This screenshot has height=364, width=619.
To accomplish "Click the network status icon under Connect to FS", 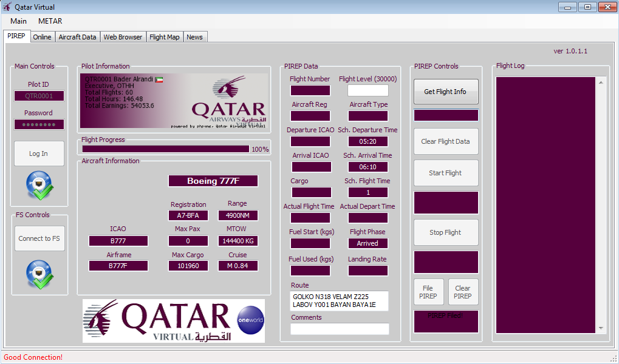I will coord(39,274).
